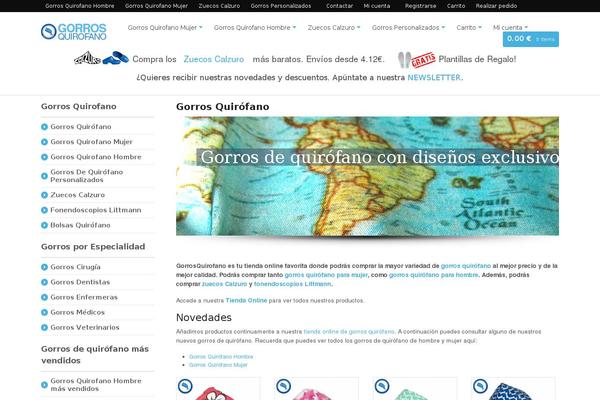This screenshot has height=400, width=600.
Task: Follow fonendoscopios Littmann text link
Action: coord(292,284)
